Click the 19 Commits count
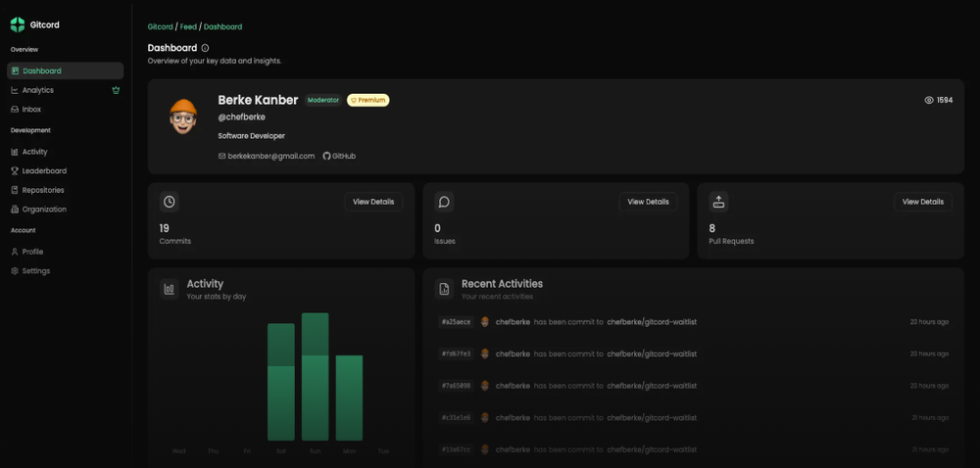The image size is (980, 468). [x=165, y=228]
